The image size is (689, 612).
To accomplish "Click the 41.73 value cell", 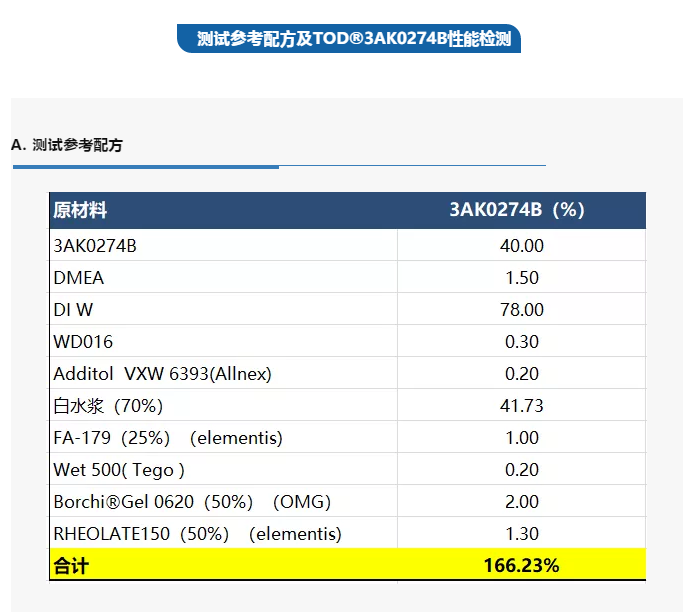I will 521,406.
